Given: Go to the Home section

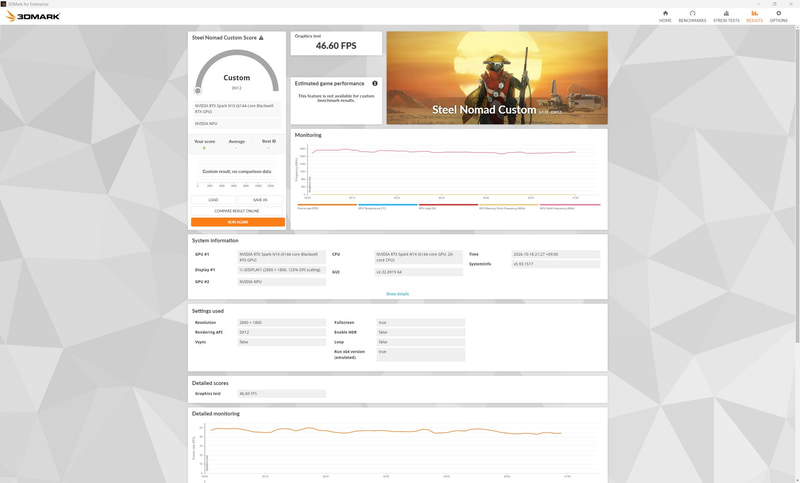Looking at the screenshot, I should 665,16.
